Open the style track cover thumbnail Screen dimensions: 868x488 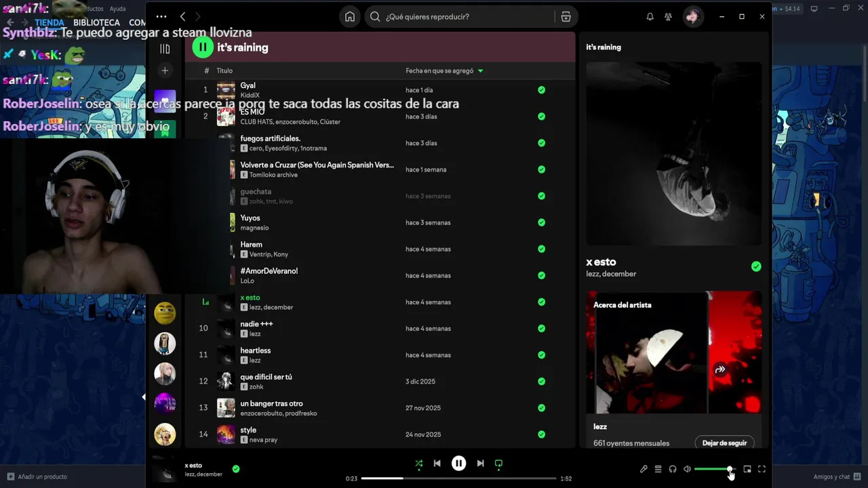tap(226, 434)
